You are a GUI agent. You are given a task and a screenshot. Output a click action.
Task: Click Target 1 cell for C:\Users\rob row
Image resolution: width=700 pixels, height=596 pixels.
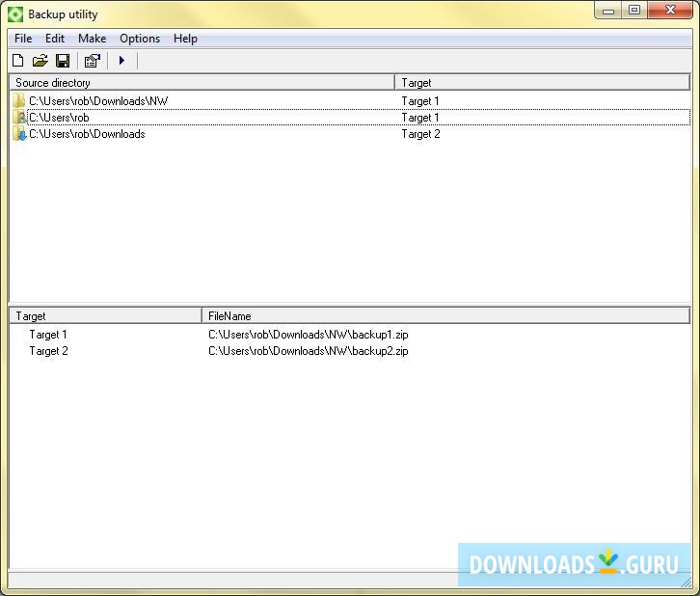point(420,118)
